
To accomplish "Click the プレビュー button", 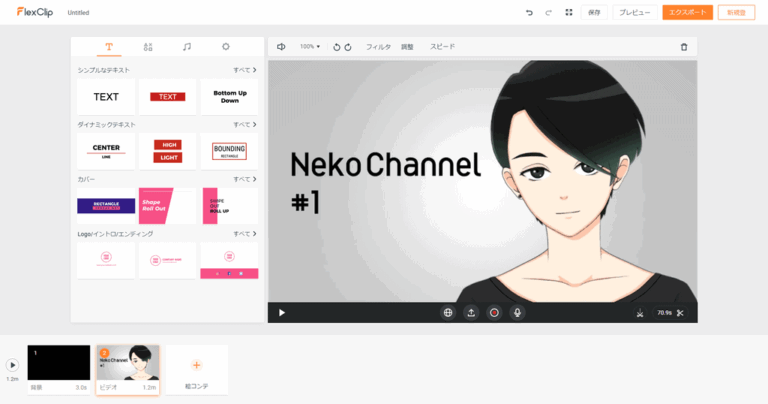I will pyautogui.click(x=633, y=13).
